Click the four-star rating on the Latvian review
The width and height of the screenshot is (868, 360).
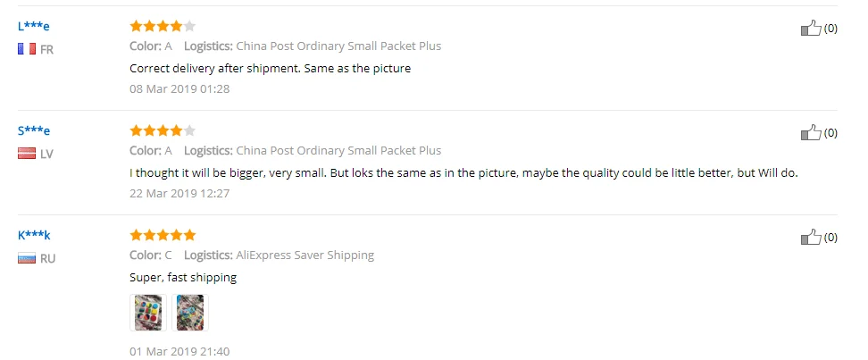pos(163,130)
